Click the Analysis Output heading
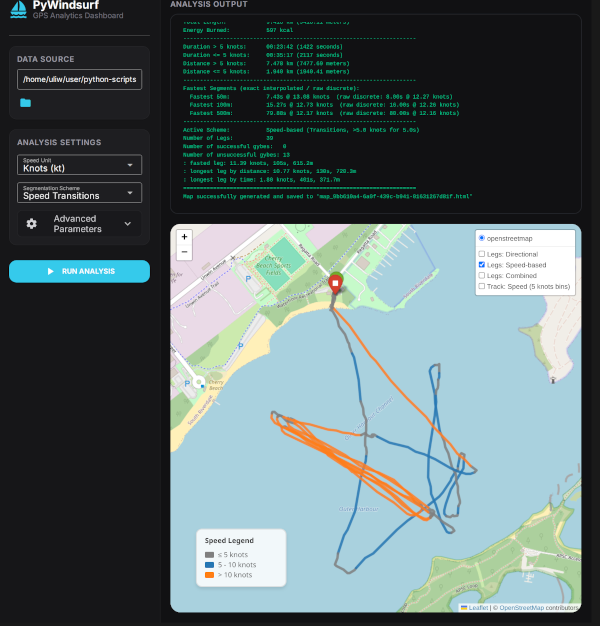 click(x=209, y=4)
